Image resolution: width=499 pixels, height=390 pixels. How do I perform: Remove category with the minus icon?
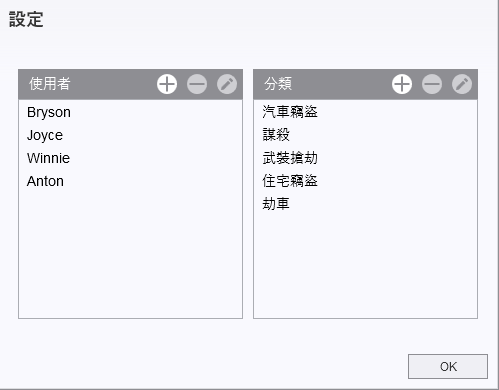pos(432,84)
